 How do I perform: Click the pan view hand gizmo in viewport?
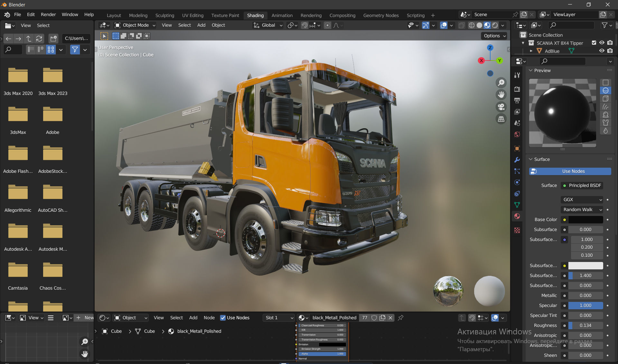pos(501,95)
